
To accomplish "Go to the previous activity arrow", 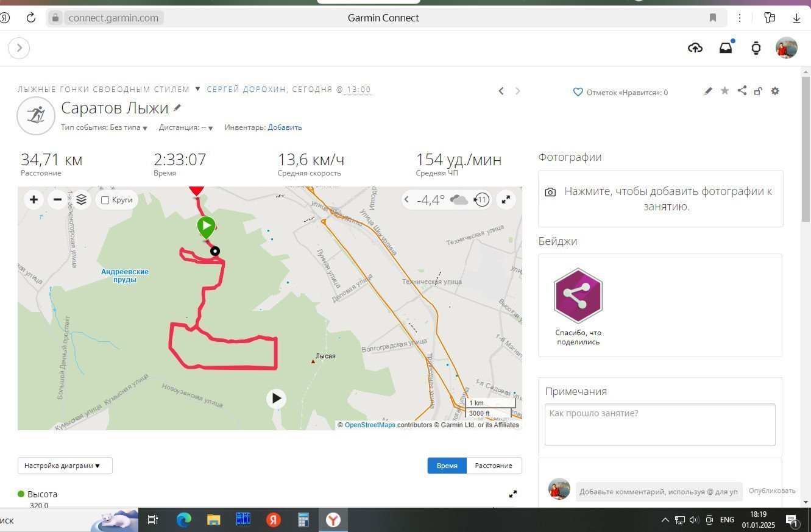I will 501,91.
